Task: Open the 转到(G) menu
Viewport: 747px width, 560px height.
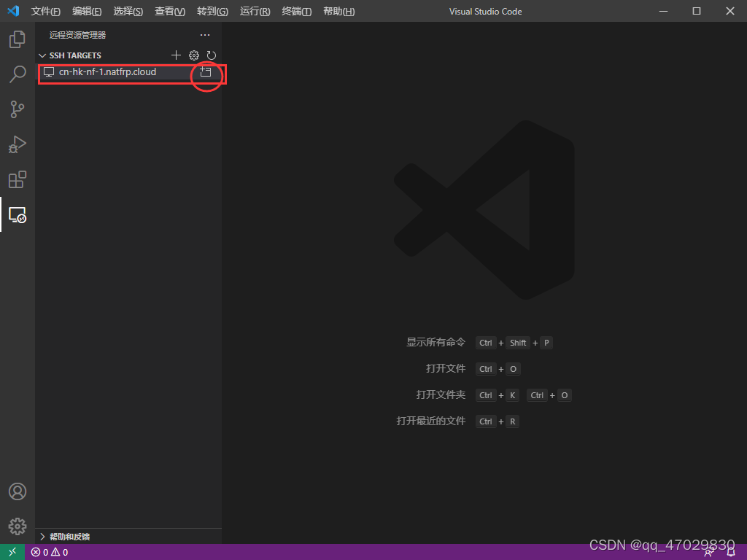Action: pos(212,12)
